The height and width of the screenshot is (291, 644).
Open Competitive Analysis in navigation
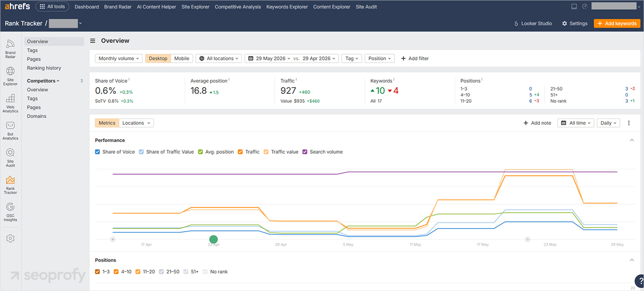pos(238,7)
